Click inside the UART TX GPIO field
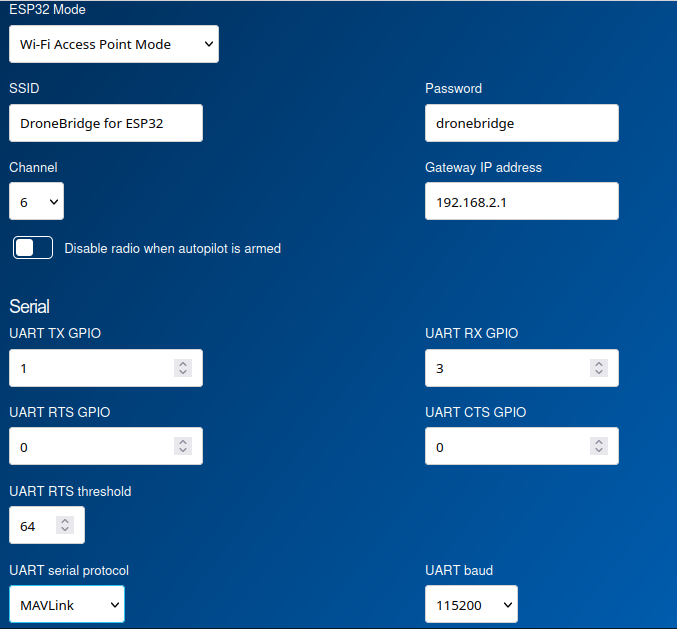 click(90, 368)
